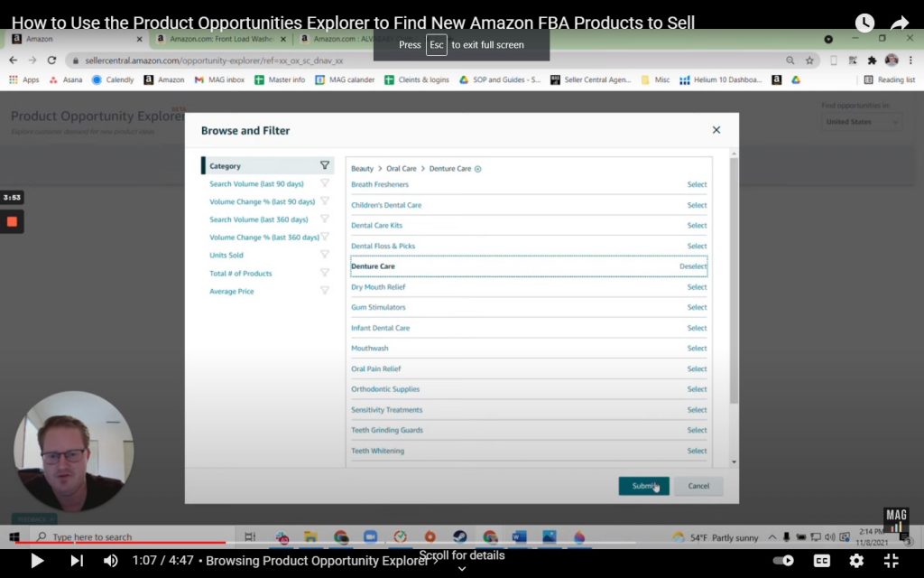Open Helium 10 Dashboard bookmark
Screen dimensions: 924x578
[x=720, y=79]
